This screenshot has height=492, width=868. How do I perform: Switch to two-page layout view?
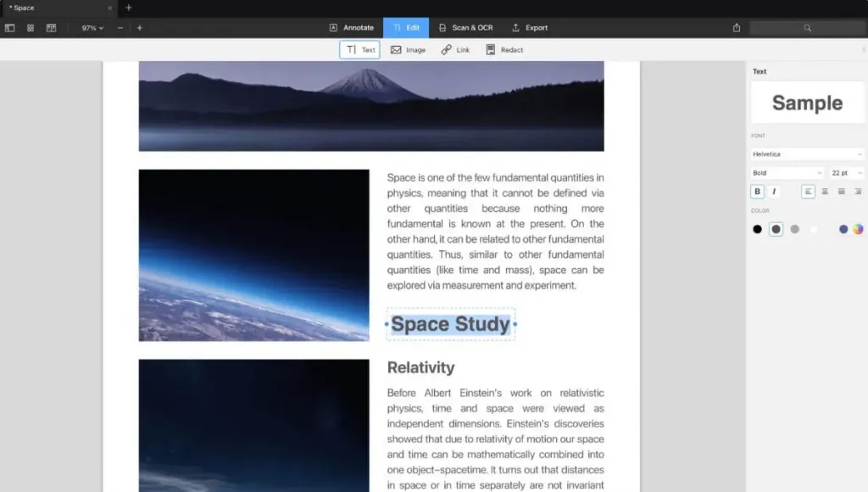52,28
